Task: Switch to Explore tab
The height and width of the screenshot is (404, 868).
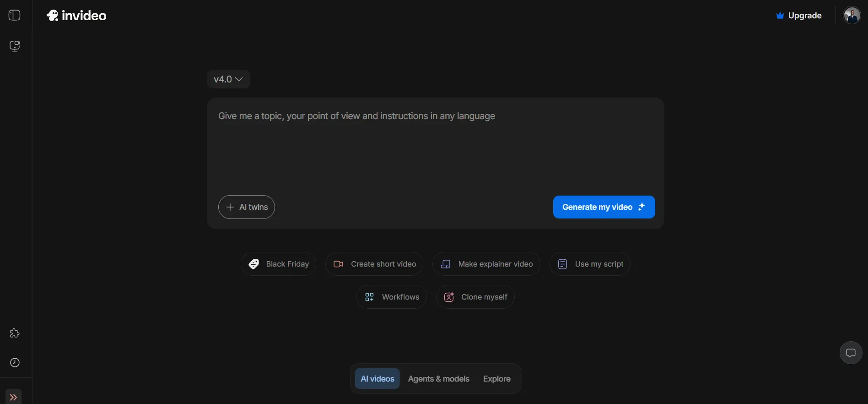Action: tap(497, 379)
